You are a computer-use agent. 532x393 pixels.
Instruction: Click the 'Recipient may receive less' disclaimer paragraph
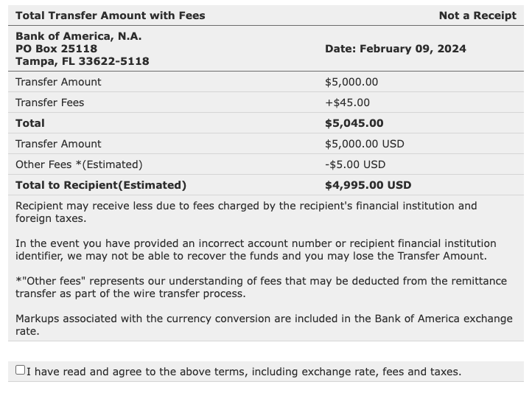pyautogui.click(x=246, y=212)
